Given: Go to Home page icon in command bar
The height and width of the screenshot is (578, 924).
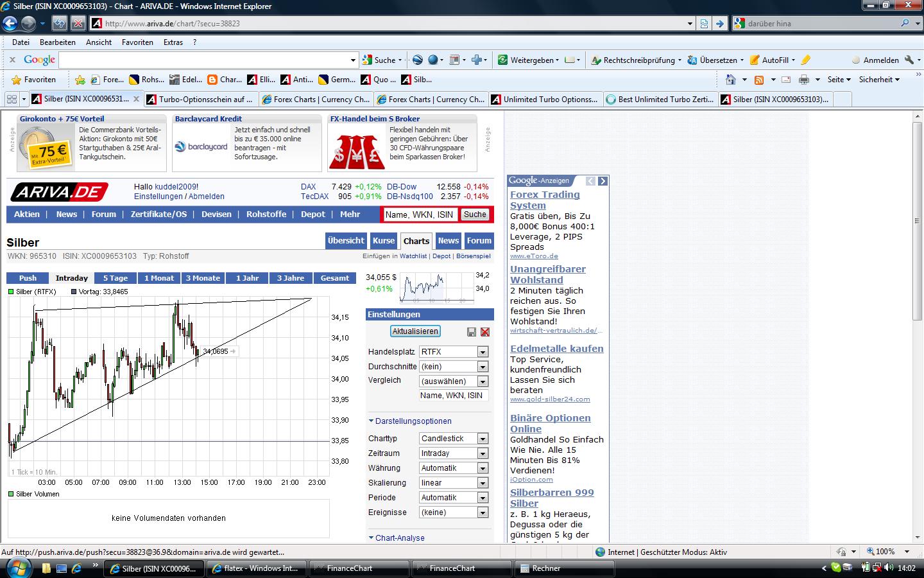Looking at the screenshot, I should [730, 80].
